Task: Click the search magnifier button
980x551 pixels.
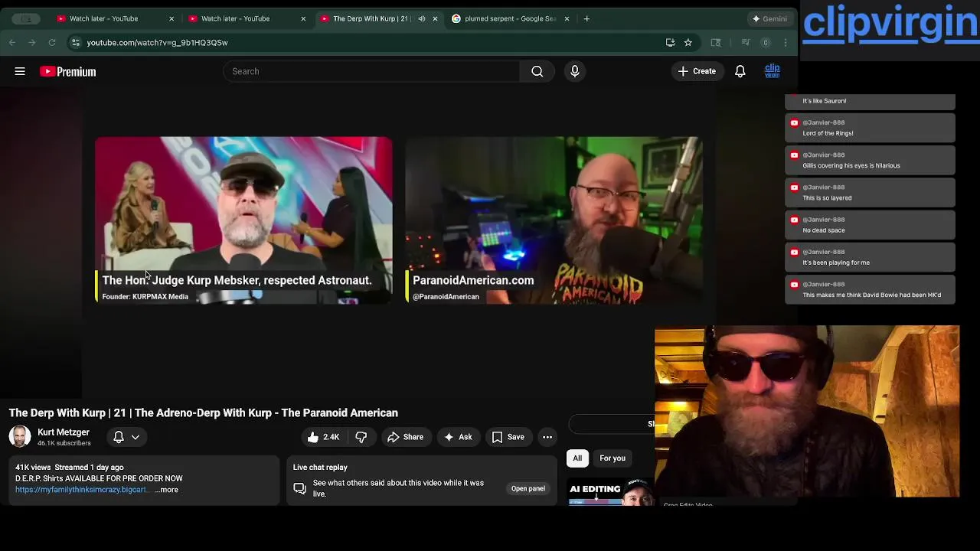Action: tap(537, 71)
